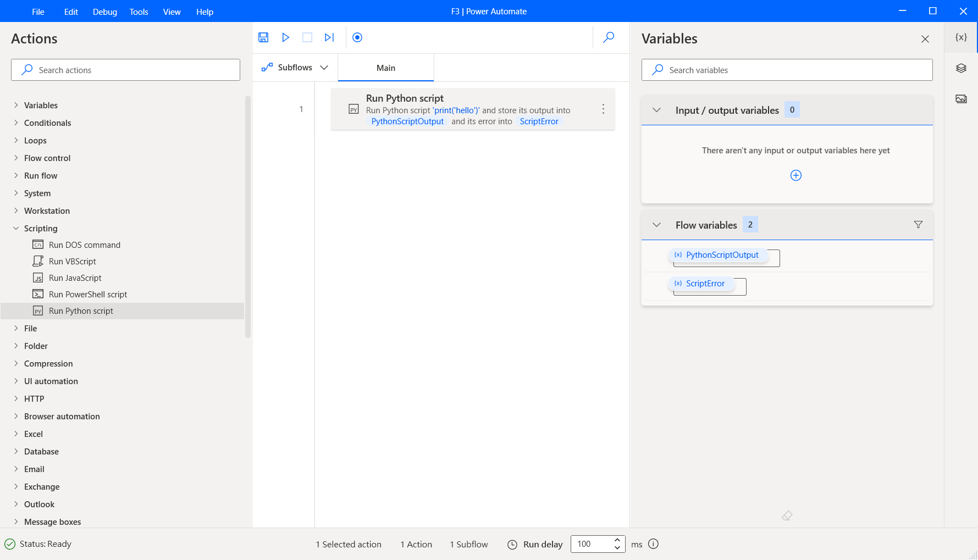Click the Run next action icon
The width and height of the screenshot is (978, 560).
(329, 37)
